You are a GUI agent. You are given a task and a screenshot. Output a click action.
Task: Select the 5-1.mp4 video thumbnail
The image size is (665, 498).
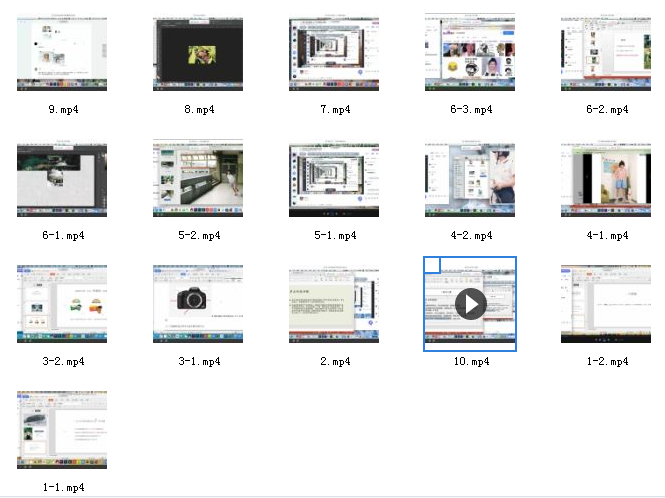[334, 180]
